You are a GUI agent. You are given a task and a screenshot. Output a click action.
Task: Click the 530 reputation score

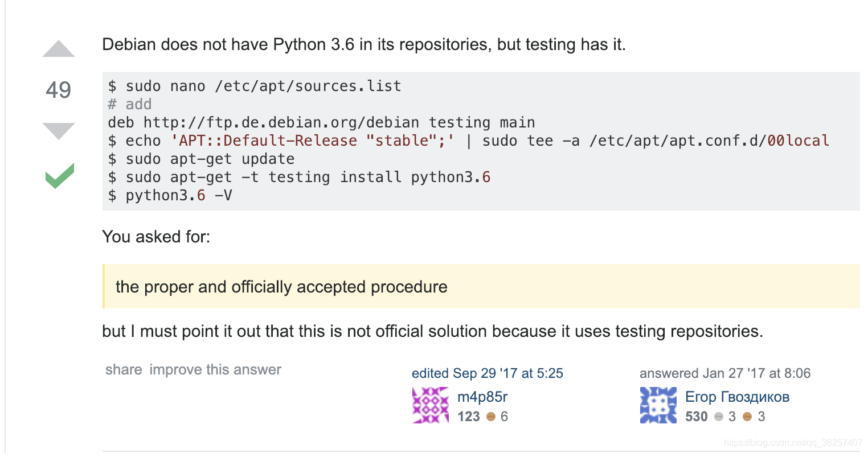tap(697, 417)
